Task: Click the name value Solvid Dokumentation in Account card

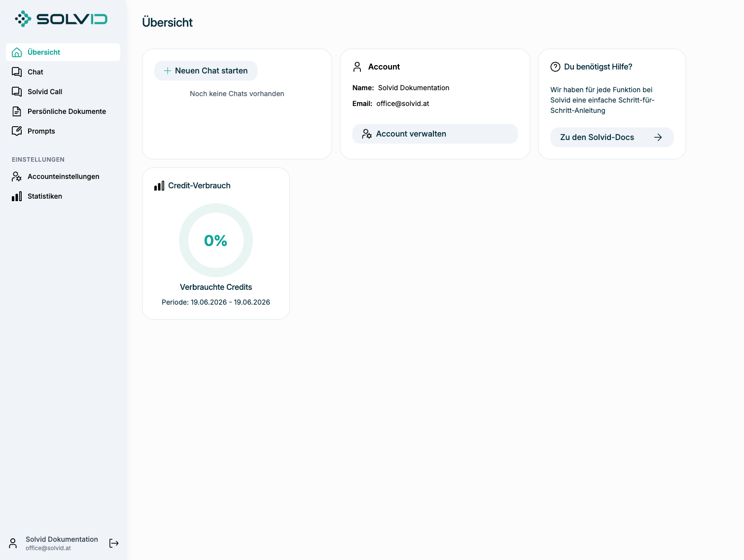Action: (414, 88)
